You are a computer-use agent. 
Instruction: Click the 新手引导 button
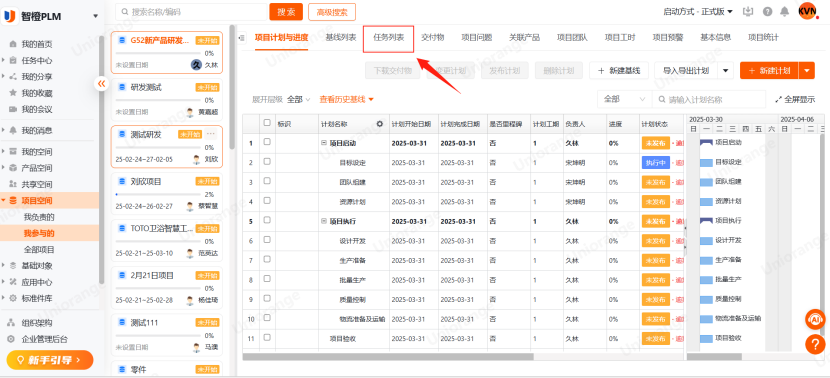click(50, 360)
